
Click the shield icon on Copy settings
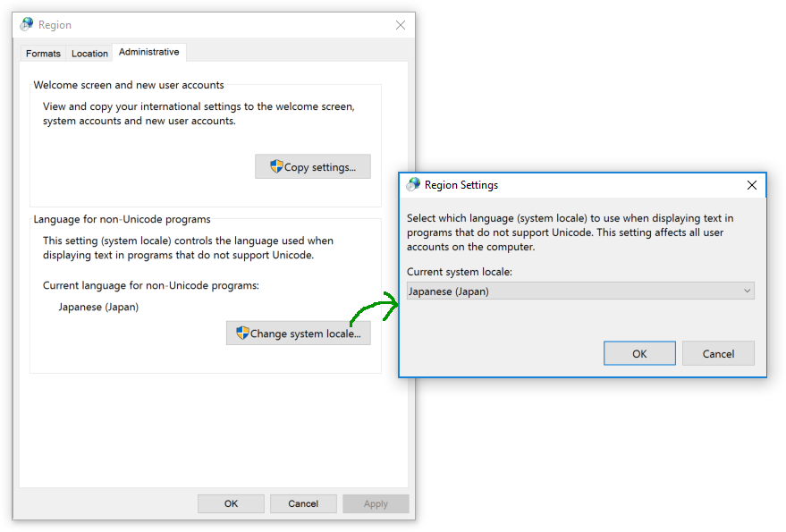point(276,166)
